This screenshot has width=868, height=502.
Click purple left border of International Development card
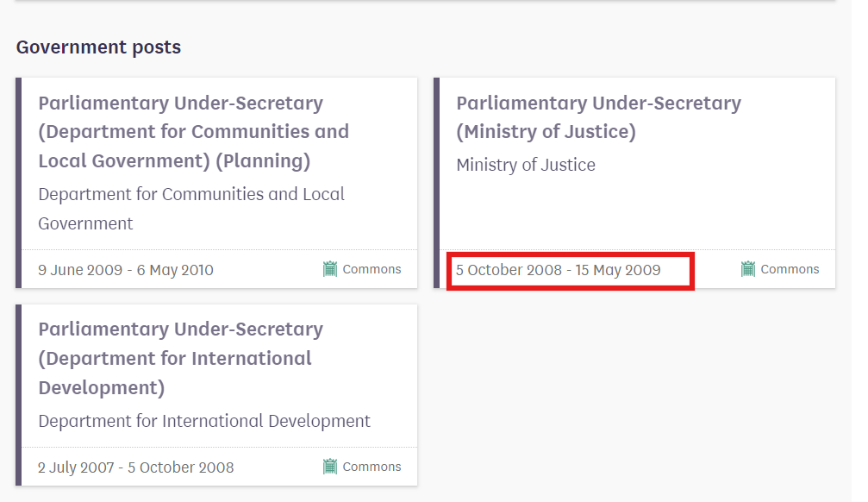(x=18, y=395)
